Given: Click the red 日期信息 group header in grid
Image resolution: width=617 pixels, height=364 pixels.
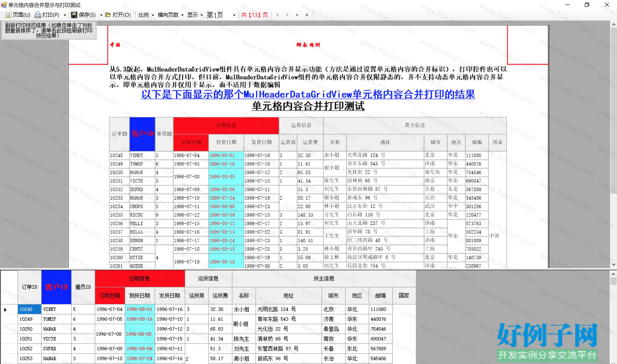Looking at the screenshot, I should (140, 278).
